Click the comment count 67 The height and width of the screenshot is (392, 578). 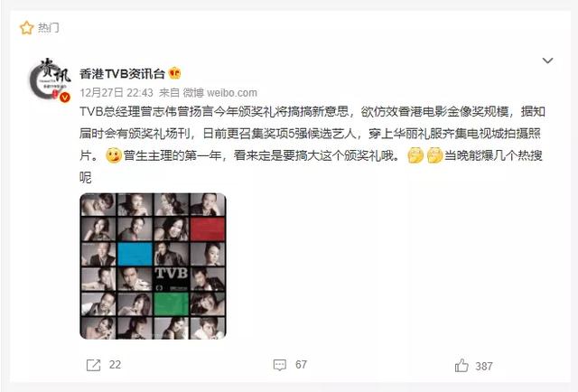tap(301, 365)
